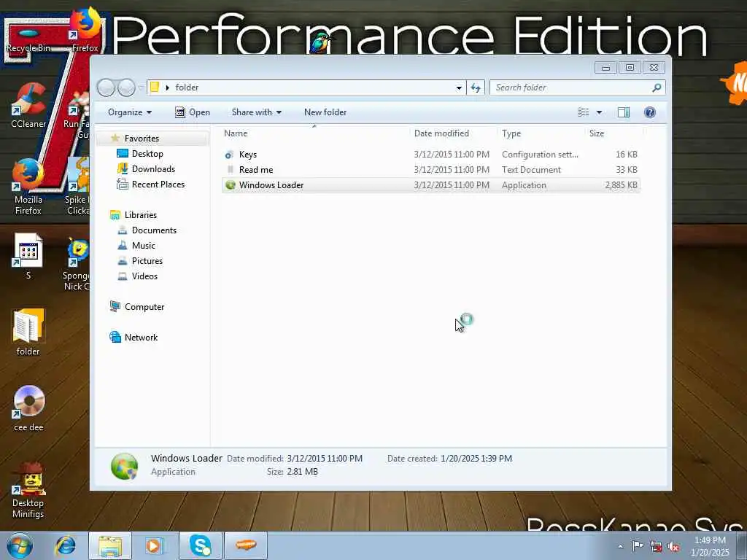Go to Downloads in Favorites
747x560 pixels.
pos(153,169)
